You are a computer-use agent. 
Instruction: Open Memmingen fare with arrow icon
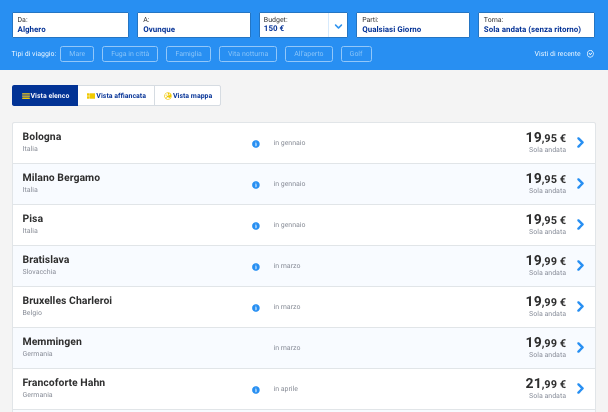coord(580,348)
